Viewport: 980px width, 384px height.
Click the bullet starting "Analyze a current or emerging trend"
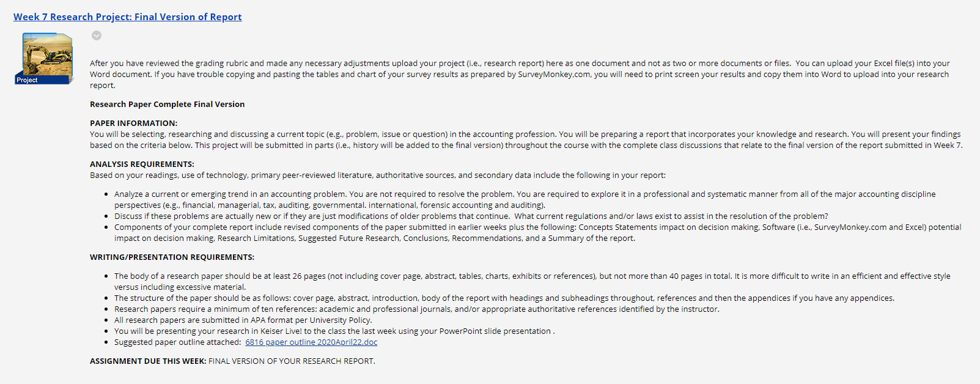525,200
